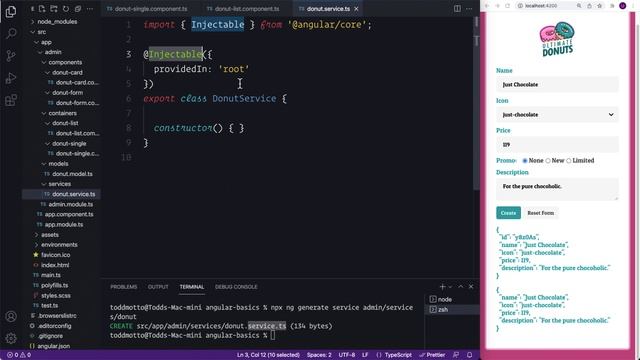
Task: Open donut.model.ts in explorer
Action: [72, 174]
